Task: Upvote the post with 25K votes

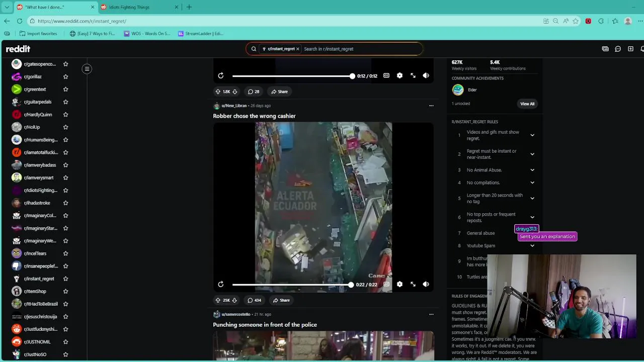Action: click(x=218, y=300)
